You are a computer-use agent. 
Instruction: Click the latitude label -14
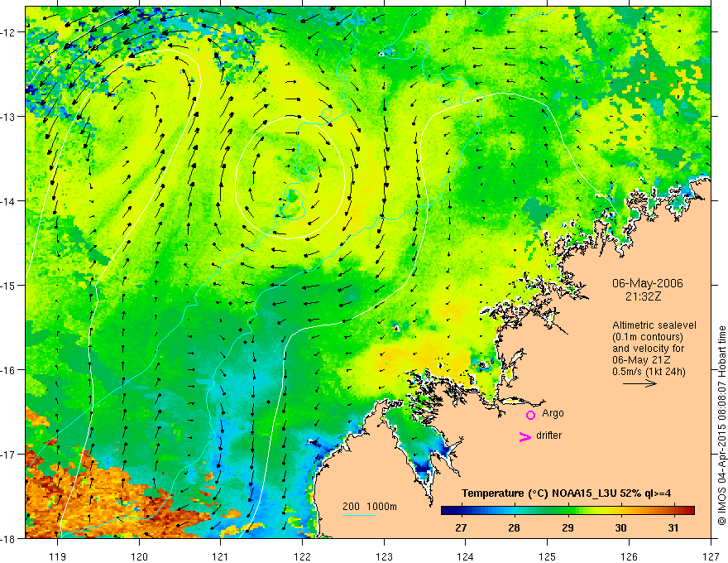tap(8, 201)
